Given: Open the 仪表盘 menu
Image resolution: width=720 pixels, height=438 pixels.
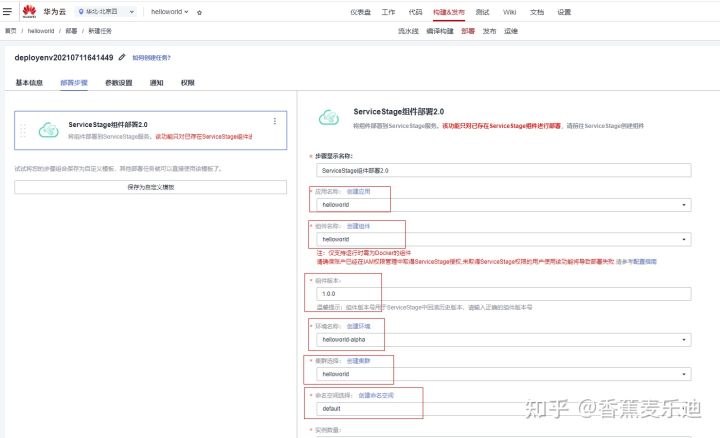Looking at the screenshot, I should pyautogui.click(x=360, y=12).
